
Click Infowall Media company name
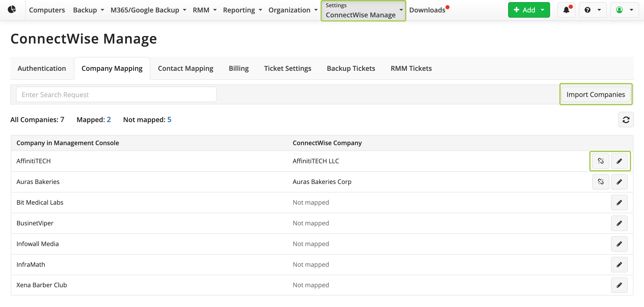(37, 244)
